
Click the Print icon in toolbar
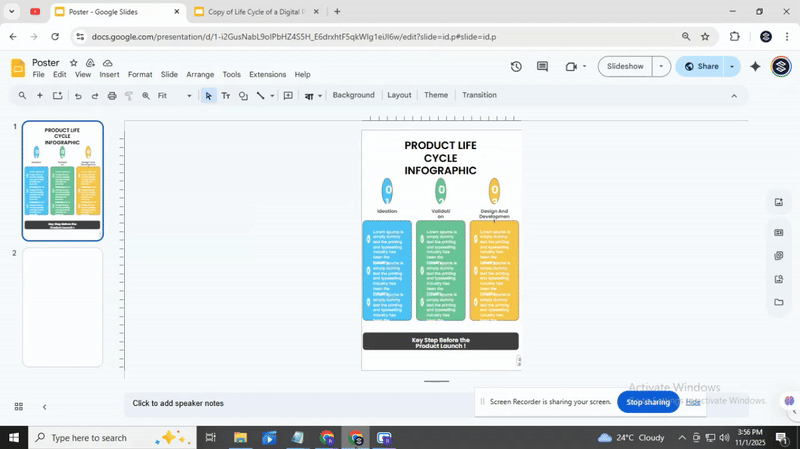[x=111, y=96]
